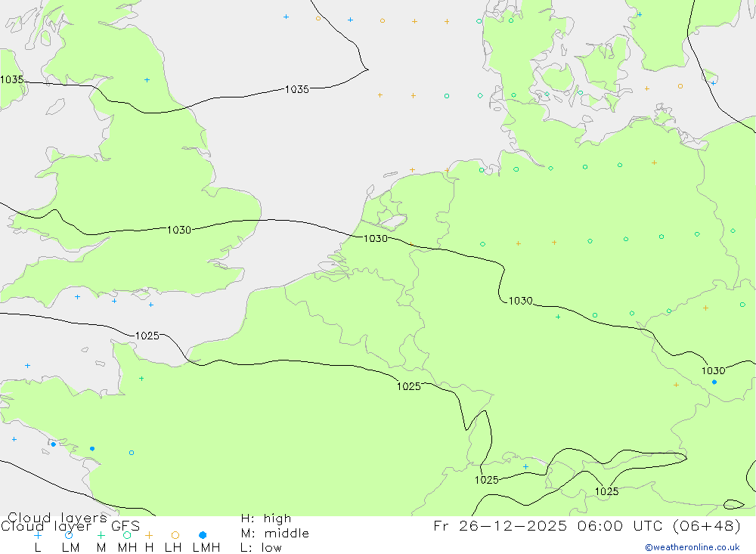
Task: Click the 1025 label in the English Channel
Action: pyautogui.click(x=147, y=336)
